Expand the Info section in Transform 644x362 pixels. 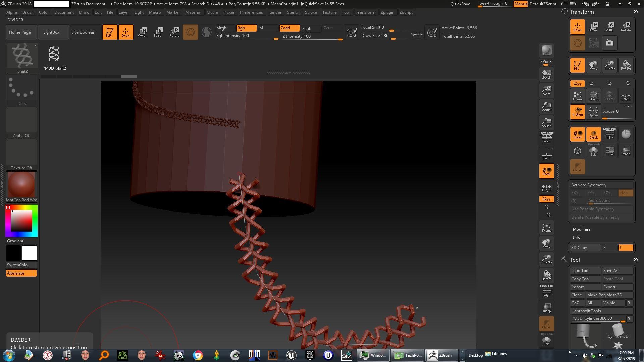pos(576,237)
